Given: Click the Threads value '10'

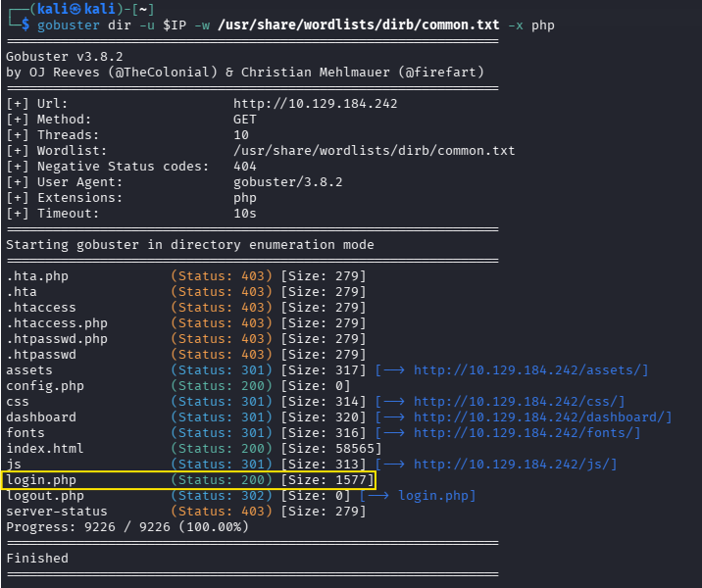Looking at the screenshot, I should pyautogui.click(x=241, y=135).
